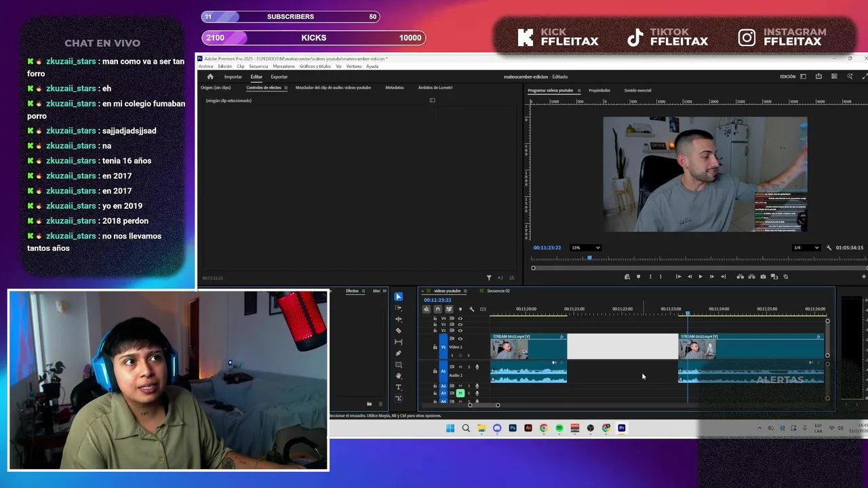Add marker in Program monitor
This screenshot has height=488, width=868.
click(638, 277)
